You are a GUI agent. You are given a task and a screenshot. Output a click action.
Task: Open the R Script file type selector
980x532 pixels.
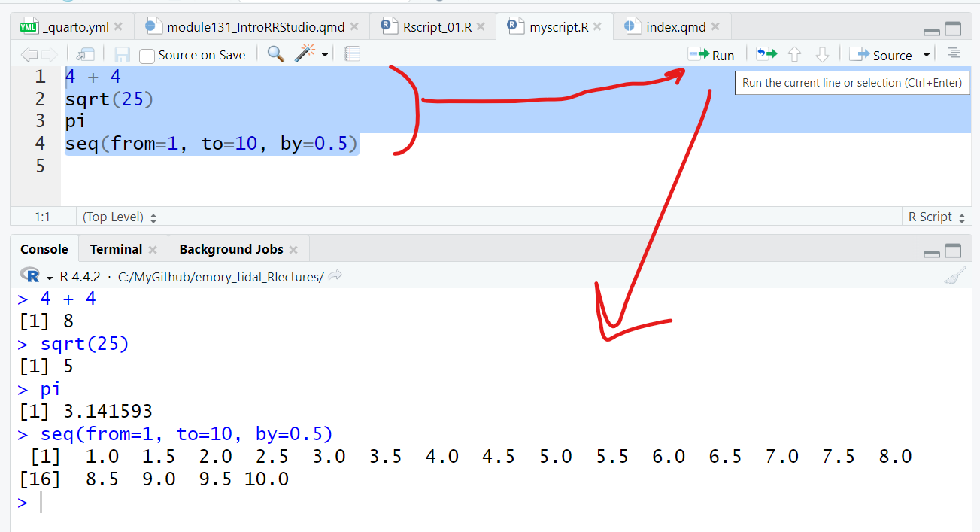coord(936,217)
